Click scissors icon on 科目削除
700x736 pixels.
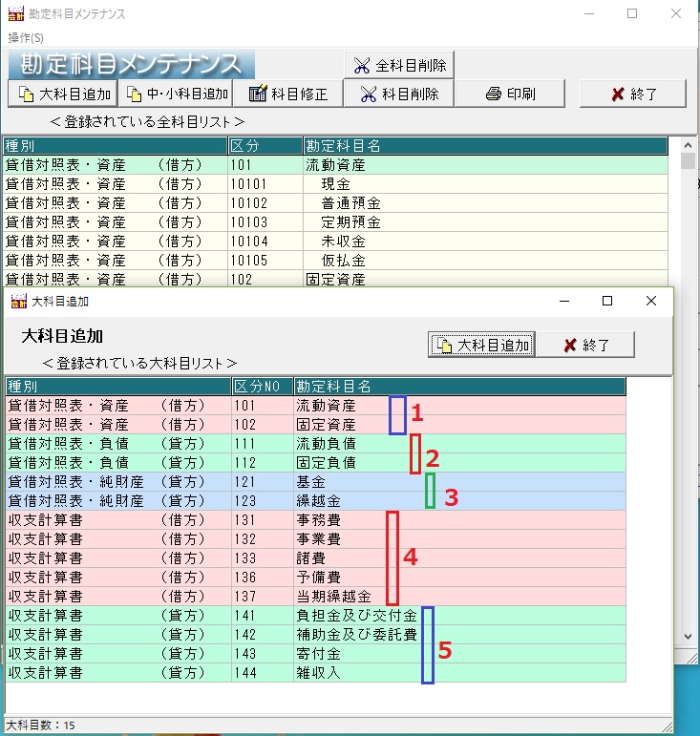pos(369,95)
